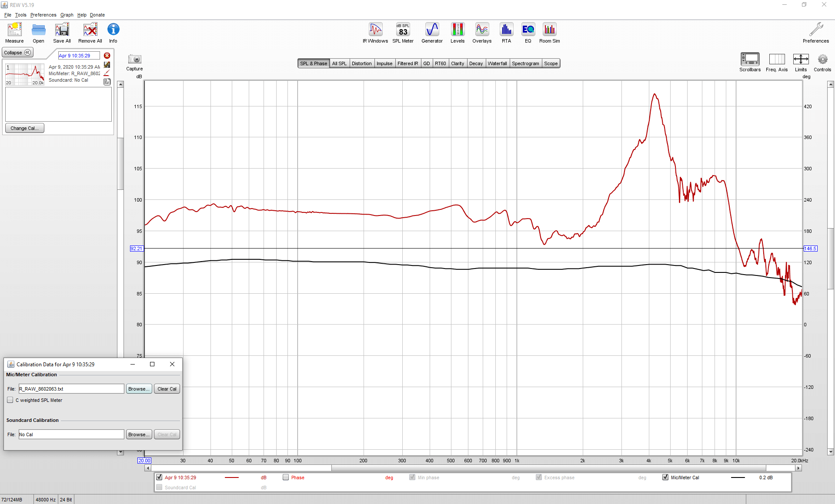Enable C weighted SPL Meter checkbox
Viewport: 835px width, 504px height.
[x=10, y=400]
